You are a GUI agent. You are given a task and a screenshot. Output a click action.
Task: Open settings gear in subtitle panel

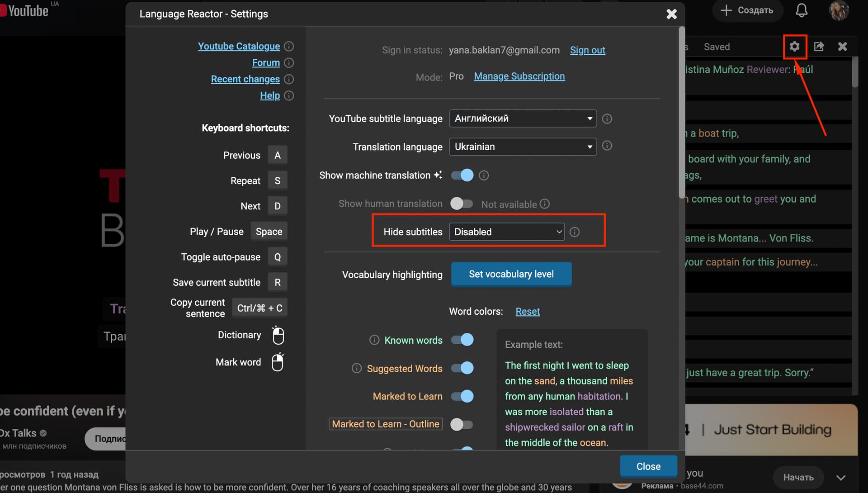point(794,47)
